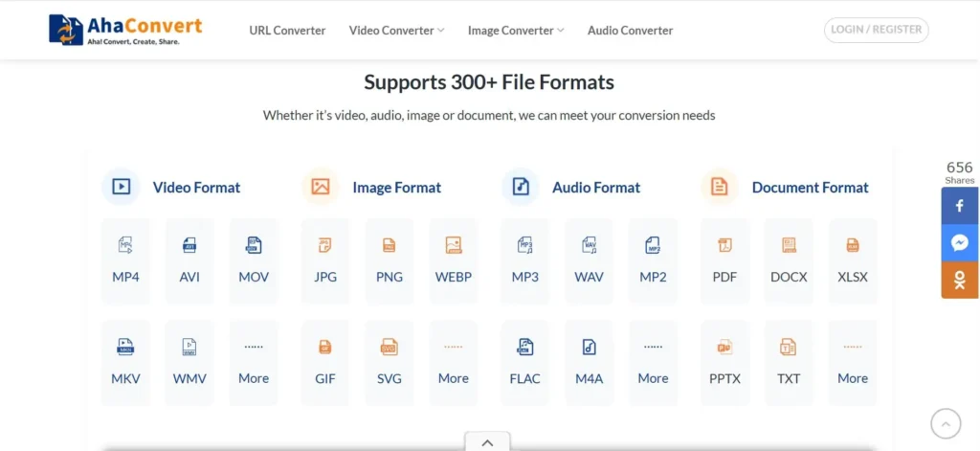Collapse the panel with the bottom chevron

pyautogui.click(x=487, y=441)
